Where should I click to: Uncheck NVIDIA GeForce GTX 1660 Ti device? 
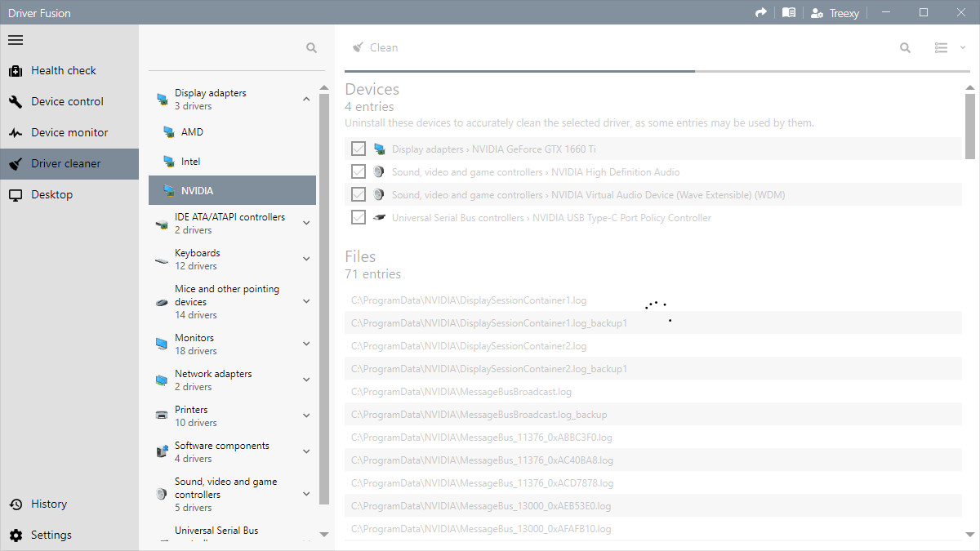358,149
